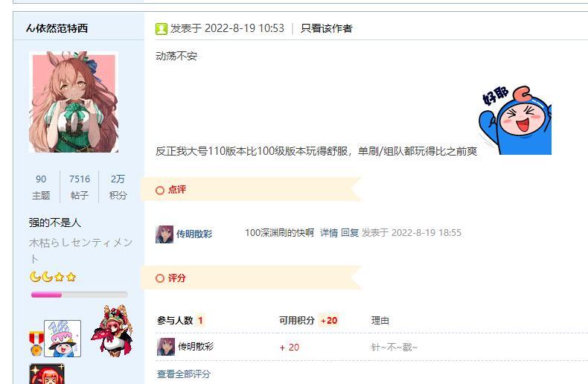Click 传明散彩's avatar in the rating row

coord(166,347)
